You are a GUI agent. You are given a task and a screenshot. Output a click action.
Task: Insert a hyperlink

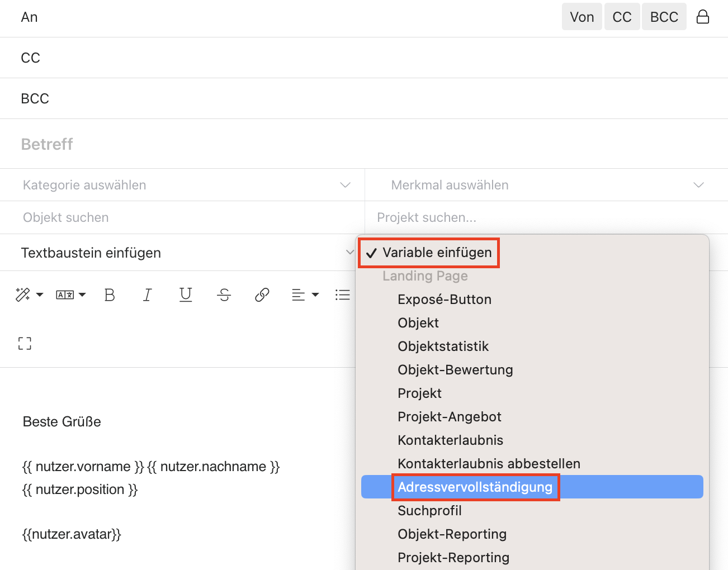(x=262, y=294)
